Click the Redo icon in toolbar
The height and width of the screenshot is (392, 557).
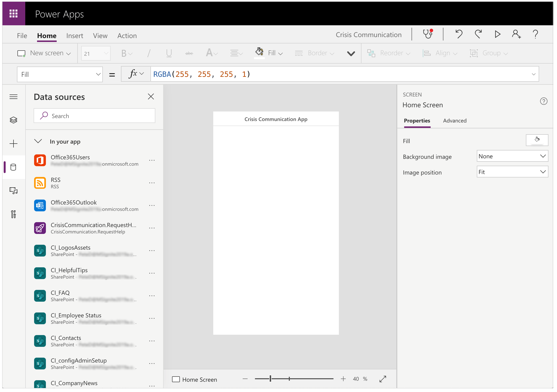pos(478,35)
